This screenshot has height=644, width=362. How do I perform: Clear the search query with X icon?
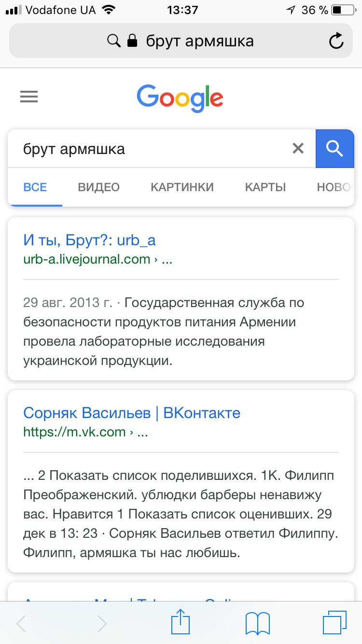[298, 149]
